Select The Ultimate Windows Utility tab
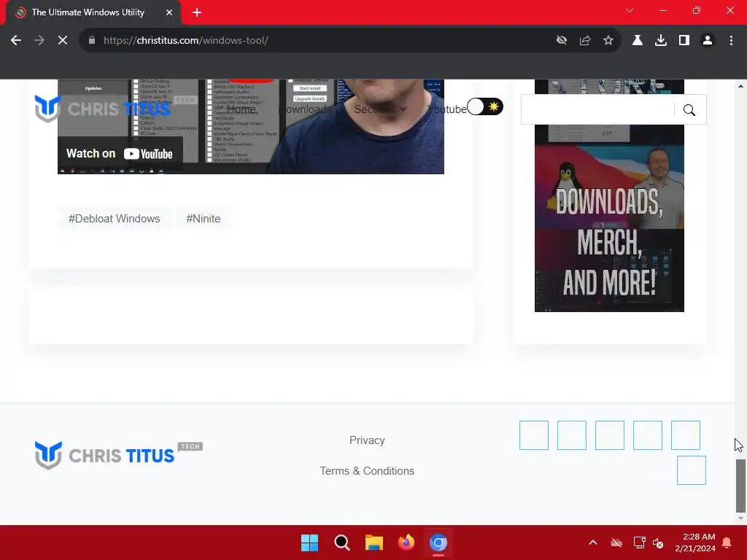Viewport: 747px width, 560px height. coord(93,12)
